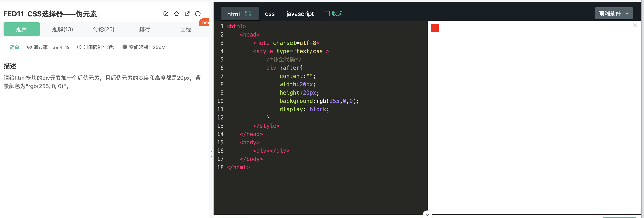Screen dimensions: 644x218
Task: Click code line 6 div::after selector
Action: 284,68
